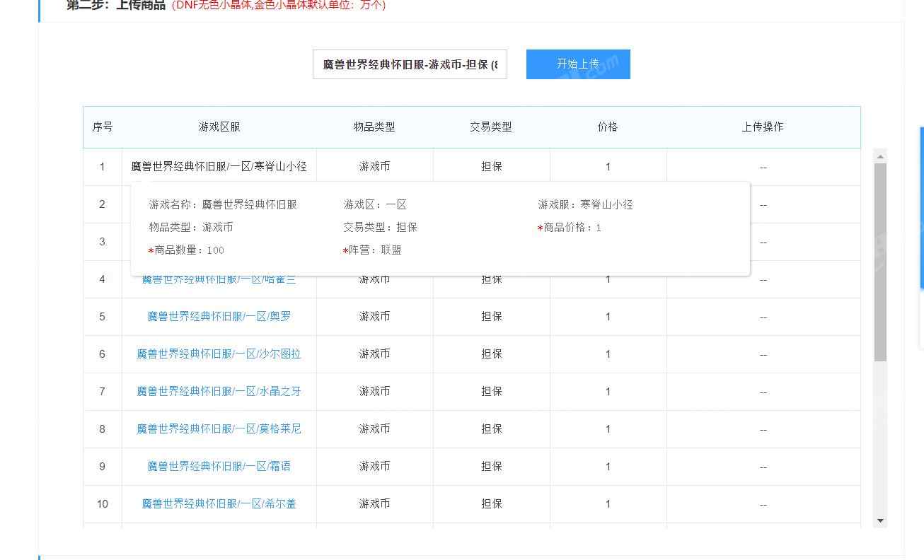Click the upload action cell in row 5
This screenshot has height=560, width=924.
(x=763, y=317)
